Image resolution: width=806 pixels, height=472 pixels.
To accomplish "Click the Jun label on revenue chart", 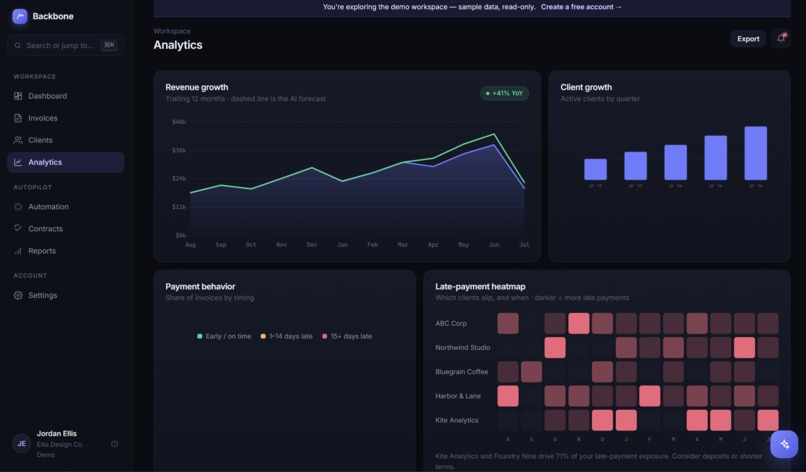I will click(494, 245).
